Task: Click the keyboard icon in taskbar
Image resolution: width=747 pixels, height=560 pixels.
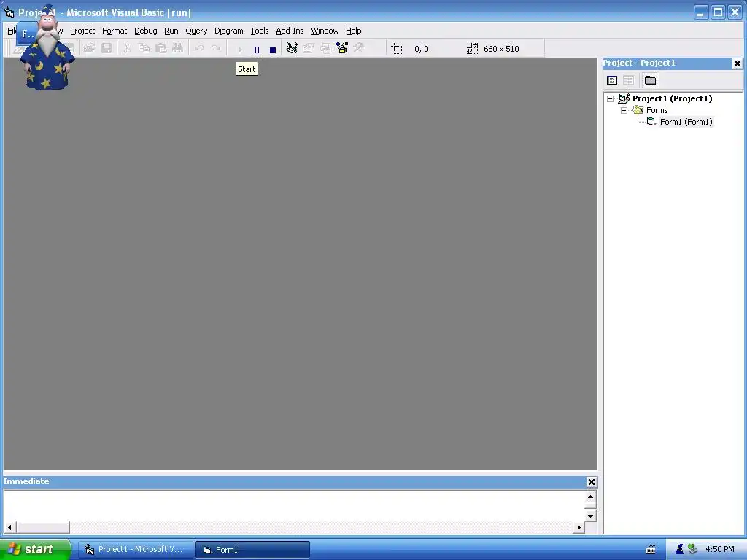Action: 650,550
